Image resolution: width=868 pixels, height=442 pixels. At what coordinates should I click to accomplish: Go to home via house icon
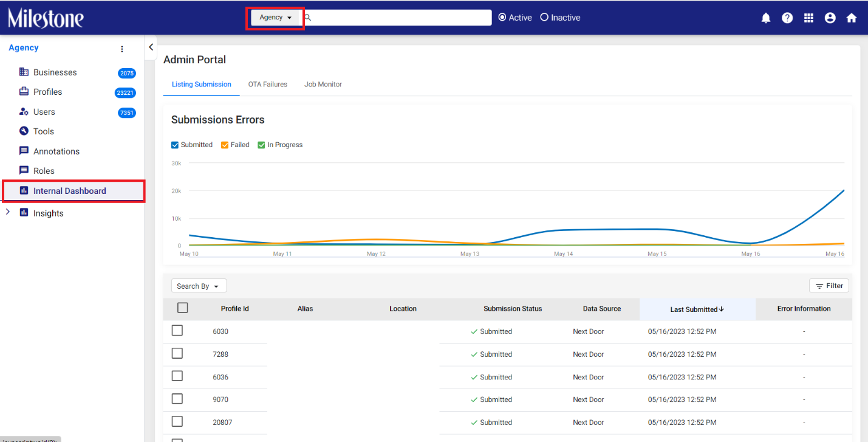click(852, 18)
